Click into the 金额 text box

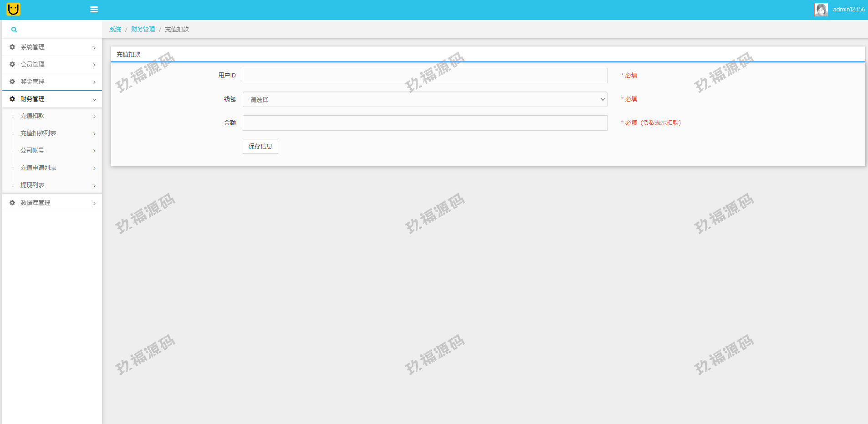(424, 123)
